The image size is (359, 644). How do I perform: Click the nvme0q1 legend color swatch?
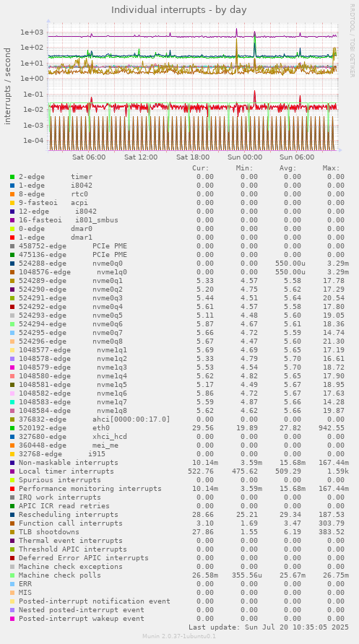point(12,281)
